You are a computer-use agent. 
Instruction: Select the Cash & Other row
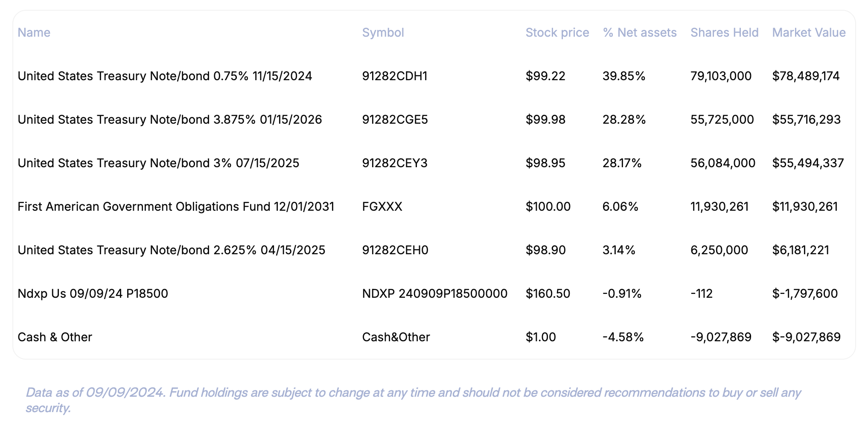coord(55,337)
